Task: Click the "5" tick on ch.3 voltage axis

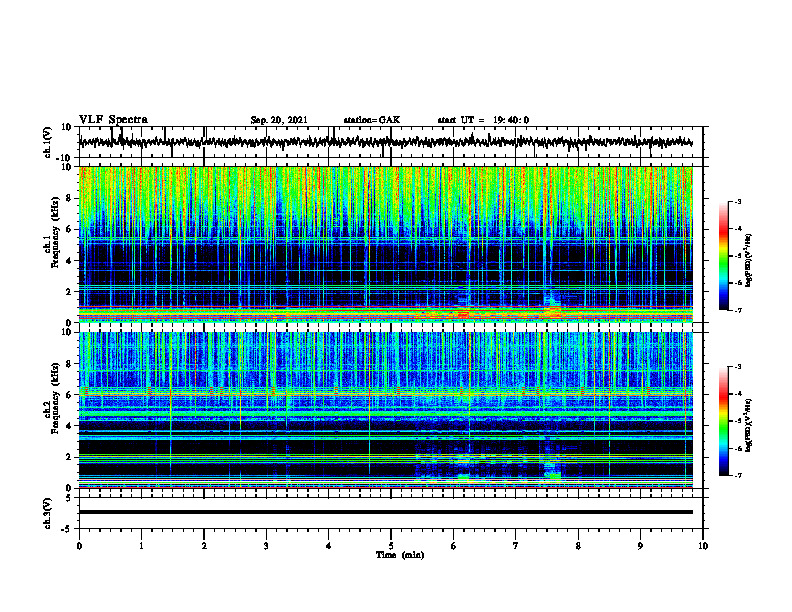Action: (x=69, y=498)
